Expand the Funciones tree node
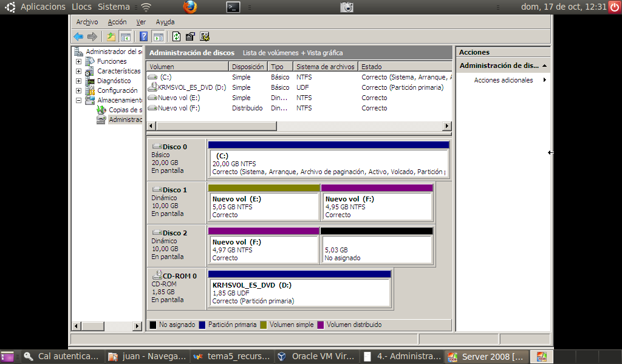Screen dimensions: 622x364 (78, 61)
